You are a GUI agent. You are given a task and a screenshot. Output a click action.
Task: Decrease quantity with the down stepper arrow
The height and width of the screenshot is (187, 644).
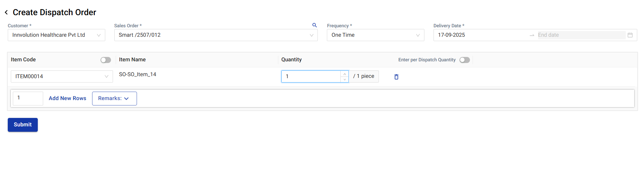click(x=344, y=80)
